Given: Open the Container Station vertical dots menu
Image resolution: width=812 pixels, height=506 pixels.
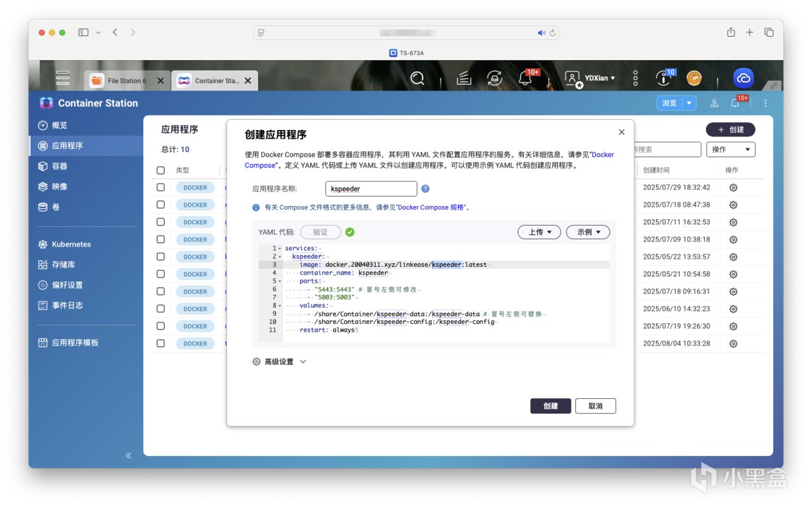Looking at the screenshot, I should [765, 103].
